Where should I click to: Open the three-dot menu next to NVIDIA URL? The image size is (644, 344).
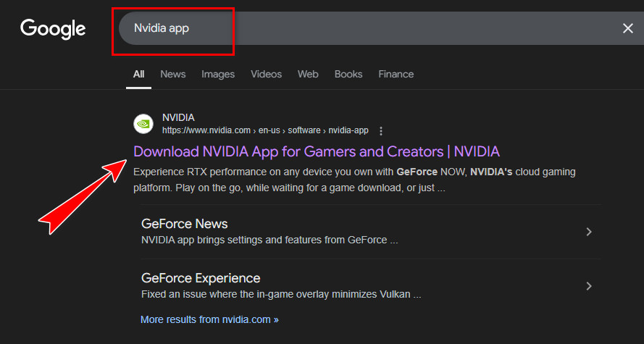pyautogui.click(x=381, y=131)
